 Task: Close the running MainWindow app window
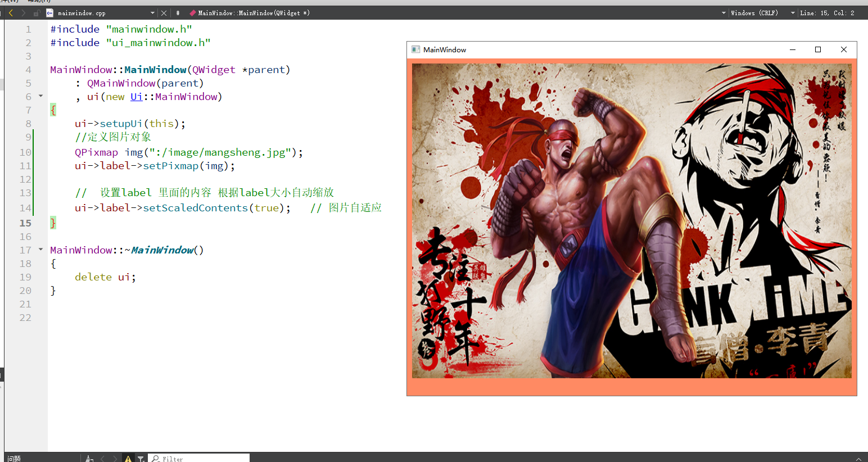[x=844, y=49]
